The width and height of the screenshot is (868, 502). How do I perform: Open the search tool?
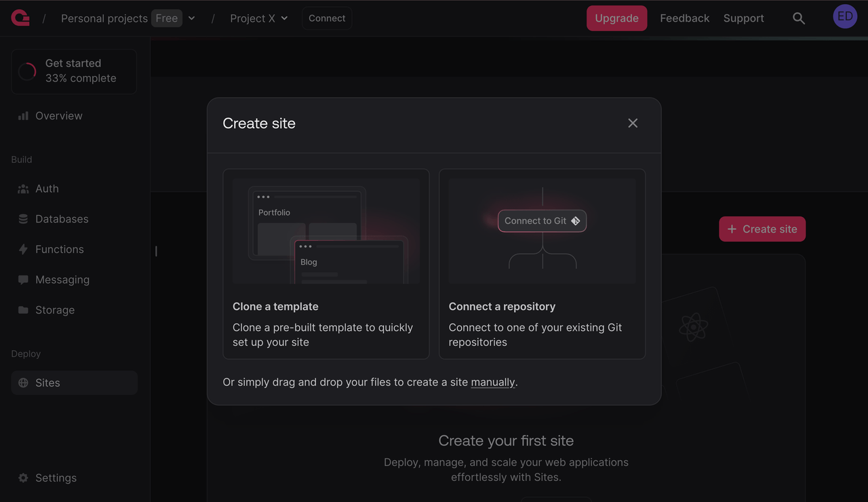point(798,18)
